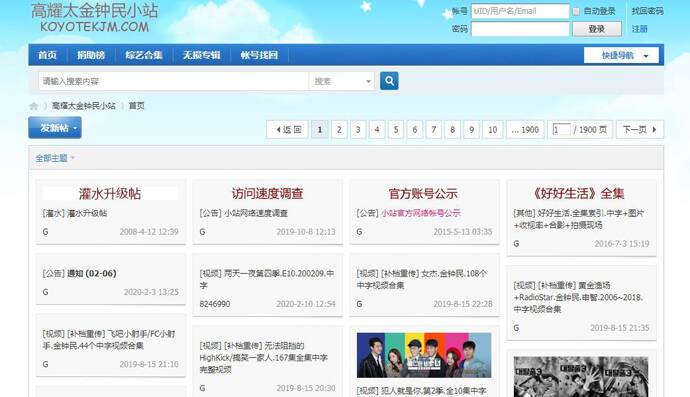Jump to last page ... 1900
This screenshot has height=397, width=690.
click(x=525, y=129)
